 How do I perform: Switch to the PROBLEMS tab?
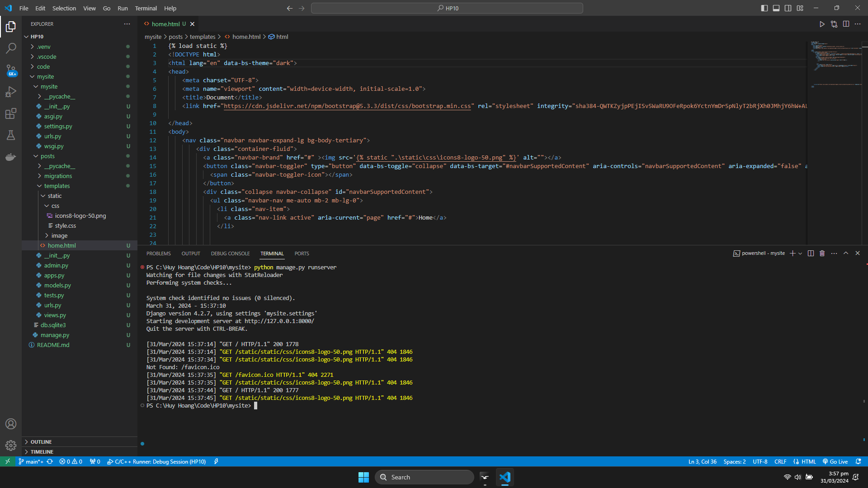[x=159, y=253]
